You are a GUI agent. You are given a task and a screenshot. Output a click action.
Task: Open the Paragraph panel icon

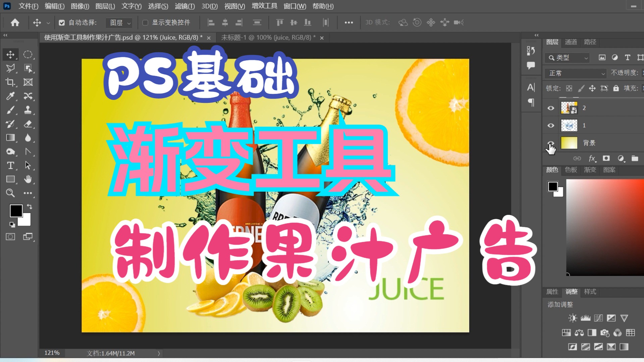point(531,102)
